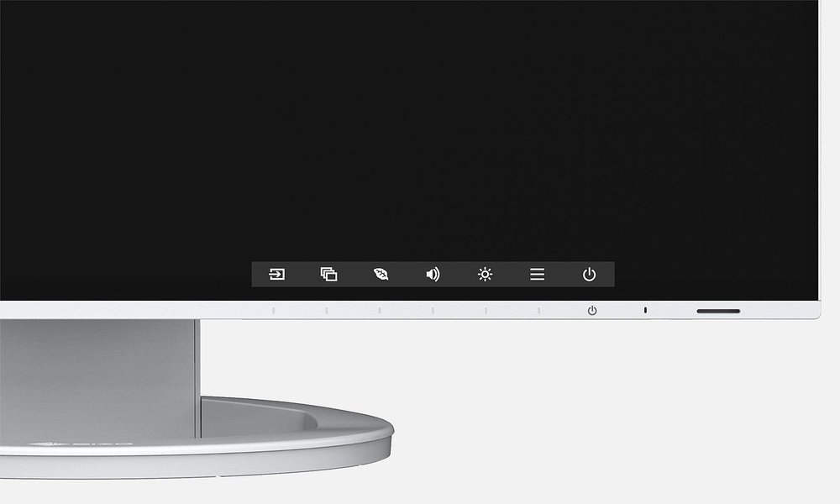
Task: Tap bezel touch mark below menu icon
Action: pyautogui.click(x=538, y=311)
